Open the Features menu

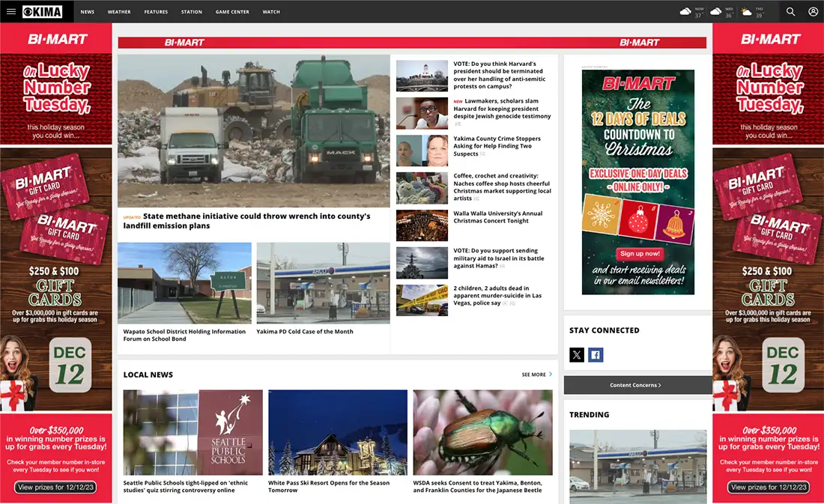(156, 11)
